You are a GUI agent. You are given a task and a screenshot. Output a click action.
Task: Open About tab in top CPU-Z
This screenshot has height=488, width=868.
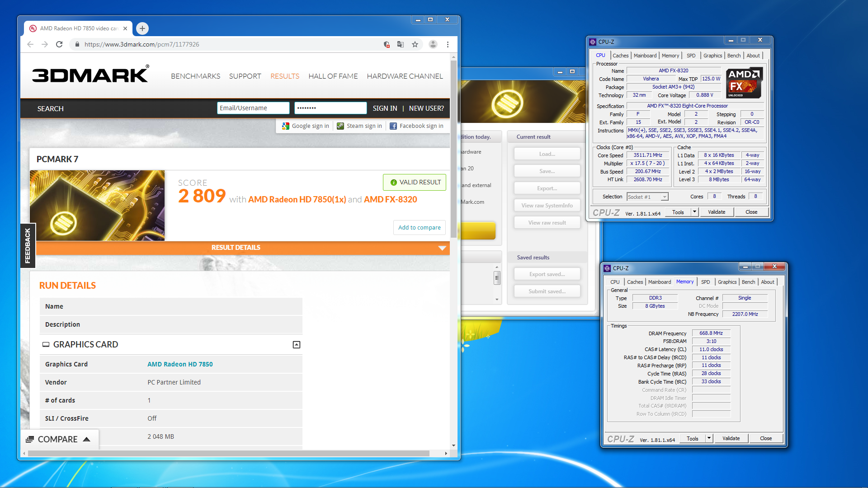click(753, 56)
